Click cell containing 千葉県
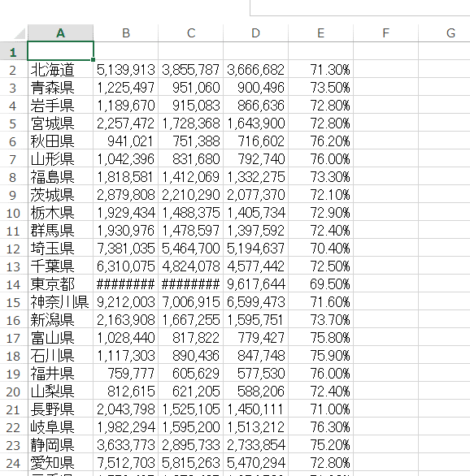The height and width of the screenshot is (476, 470). point(60,266)
